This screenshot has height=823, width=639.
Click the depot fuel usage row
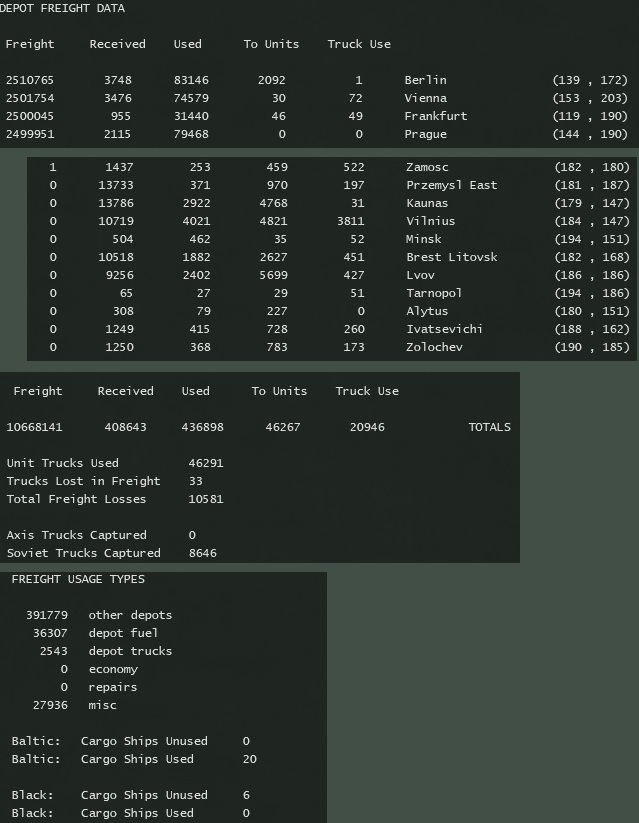click(x=96, y=633)
